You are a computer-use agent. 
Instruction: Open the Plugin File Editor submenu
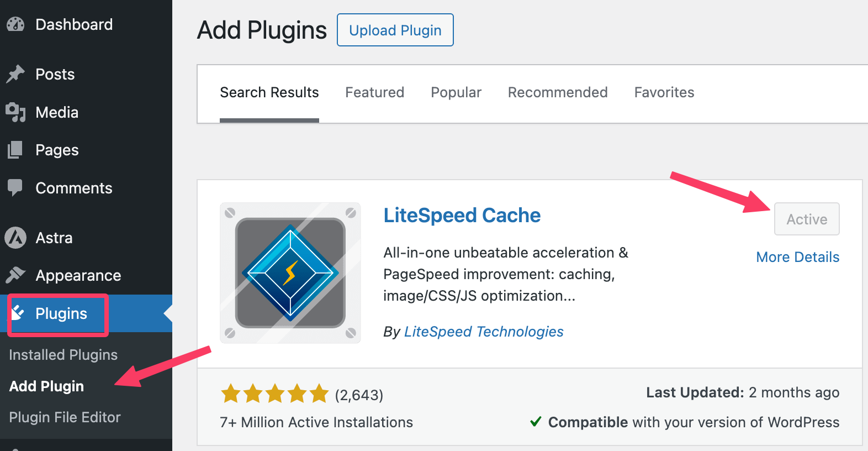pyautogui.click(x=65, y=417)
